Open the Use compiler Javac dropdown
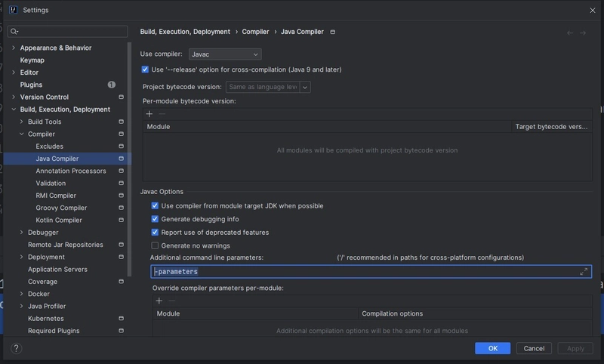604x364 pixels. pos(225,54)
